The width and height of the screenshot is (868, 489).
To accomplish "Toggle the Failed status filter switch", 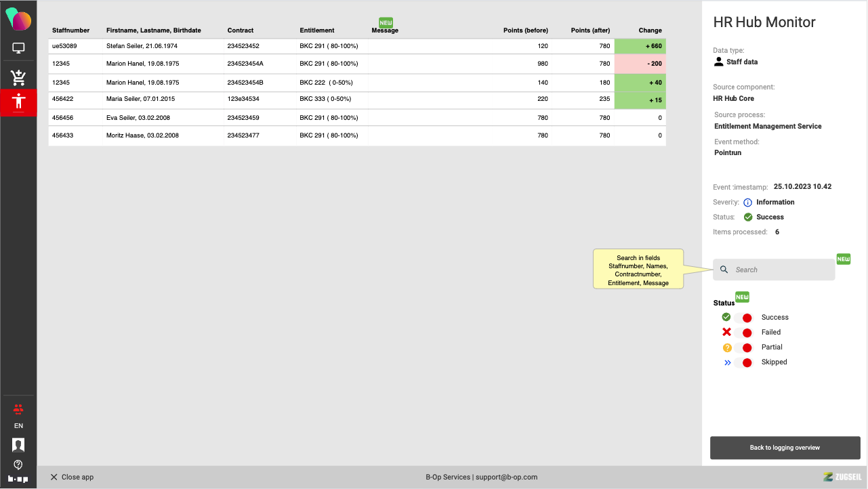I will pyautogui.click(x=743, y=333).
